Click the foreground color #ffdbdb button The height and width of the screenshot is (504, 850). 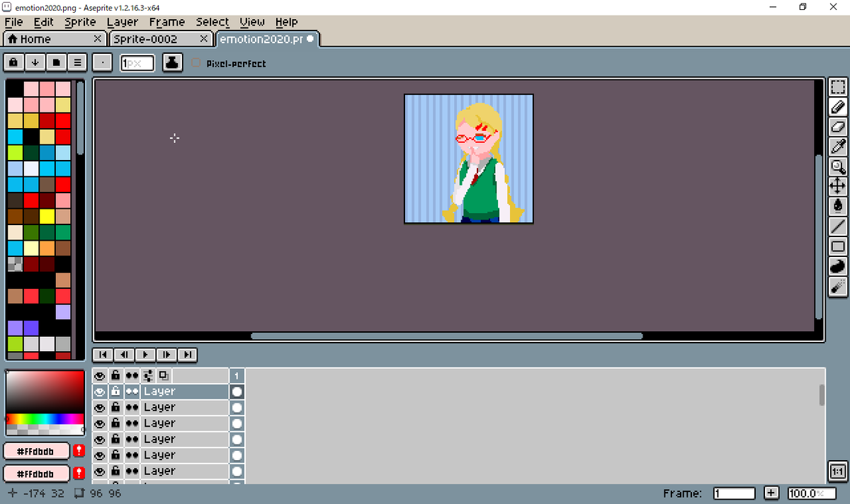tap(36, 450)
